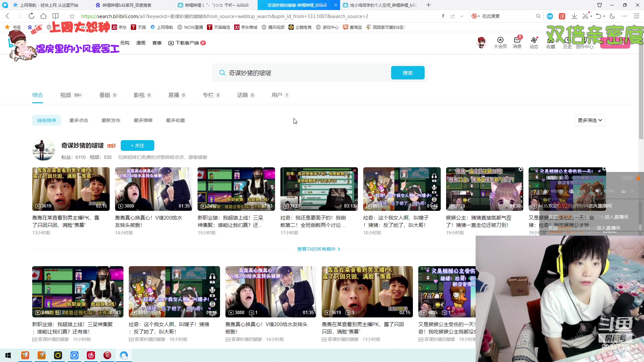Expand the undo closed-tab dropdown arrow
644x362 pixels.
pyautogui.click(x=604, y=16)
